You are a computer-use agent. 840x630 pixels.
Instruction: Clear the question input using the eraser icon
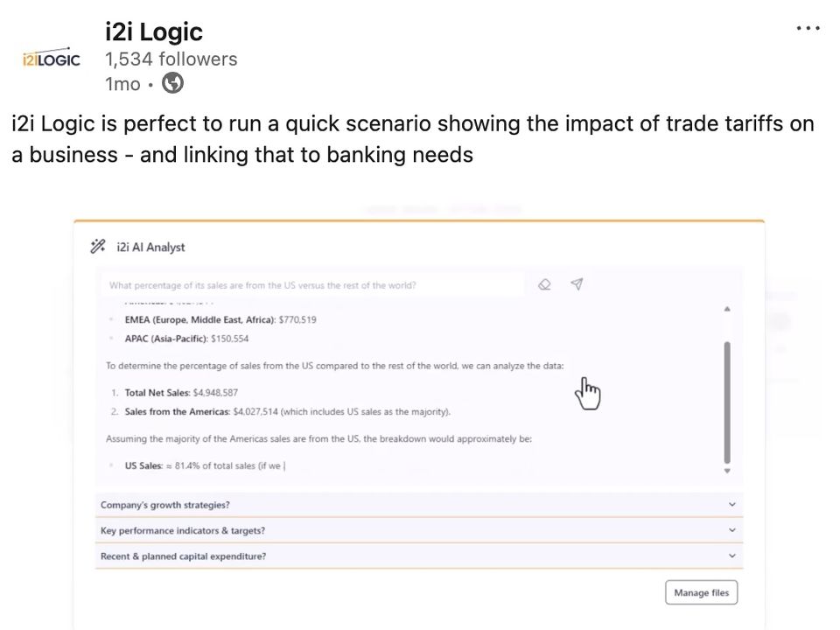(544, 284)
